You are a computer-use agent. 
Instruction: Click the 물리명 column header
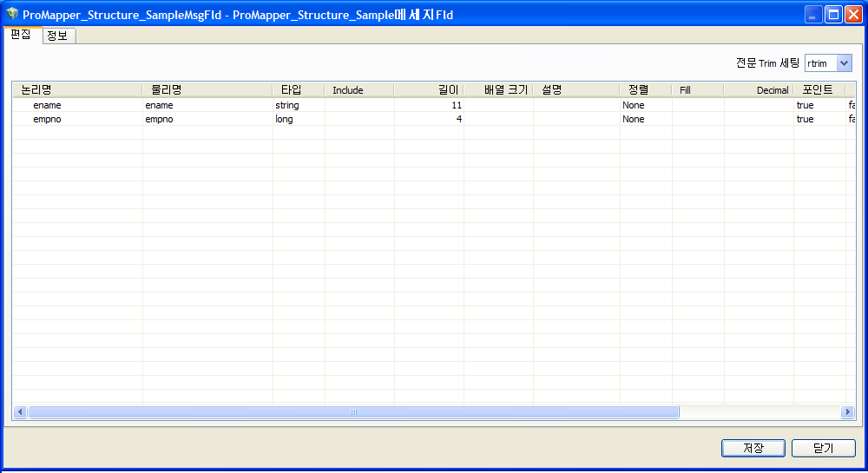pos(207,89)
